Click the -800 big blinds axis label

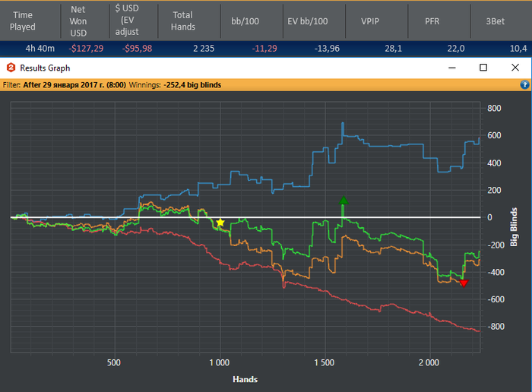pos(496,327)
